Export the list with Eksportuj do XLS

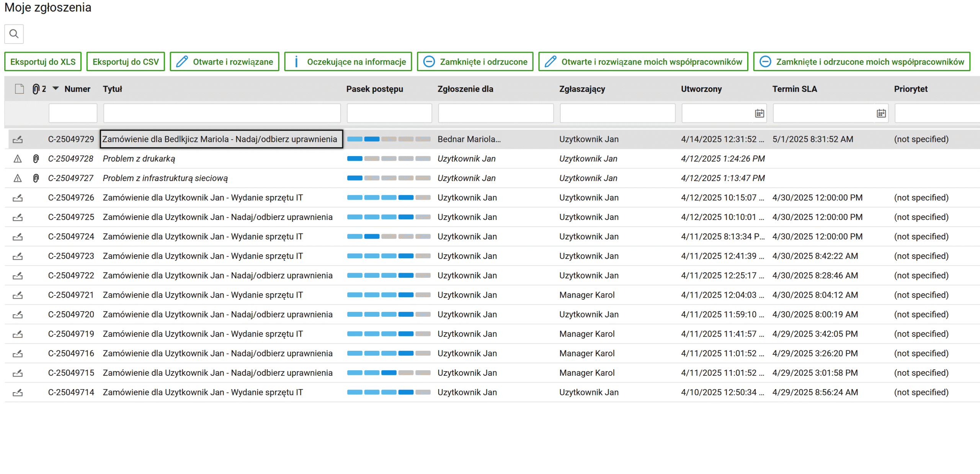[x=43, y=62]
